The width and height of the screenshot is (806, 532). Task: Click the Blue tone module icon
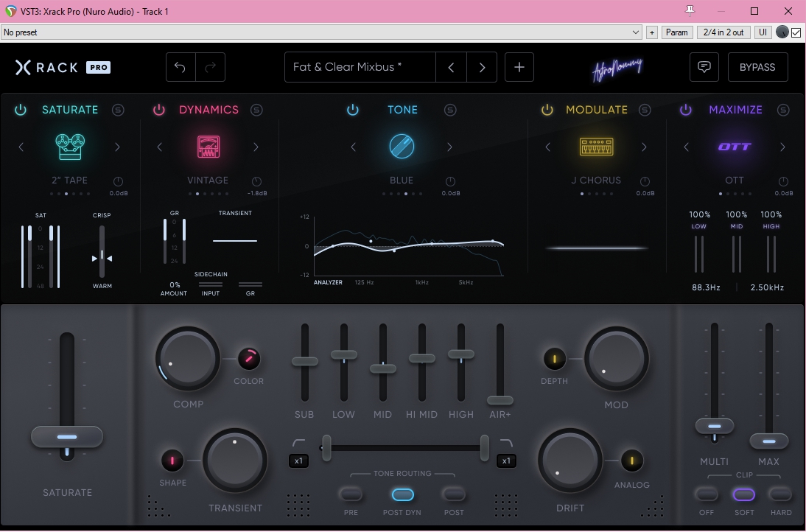(402, 146)
